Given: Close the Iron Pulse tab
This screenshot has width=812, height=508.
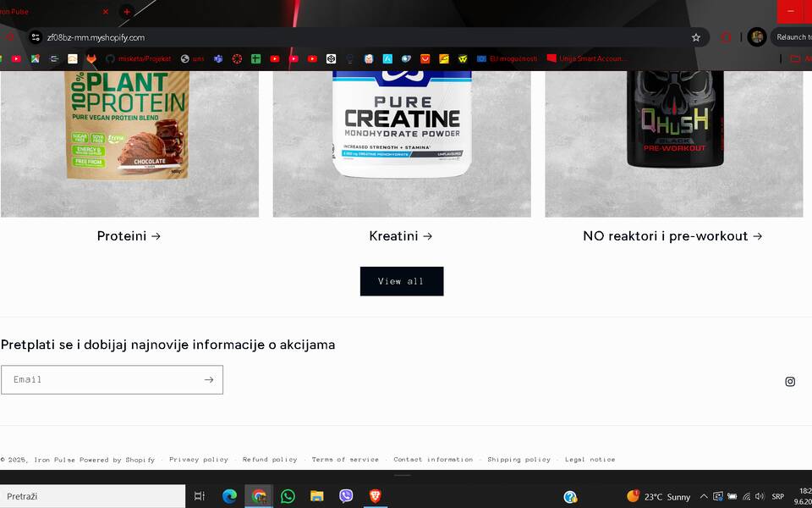Looking at the screenshot, I should [x=106, y=11].
